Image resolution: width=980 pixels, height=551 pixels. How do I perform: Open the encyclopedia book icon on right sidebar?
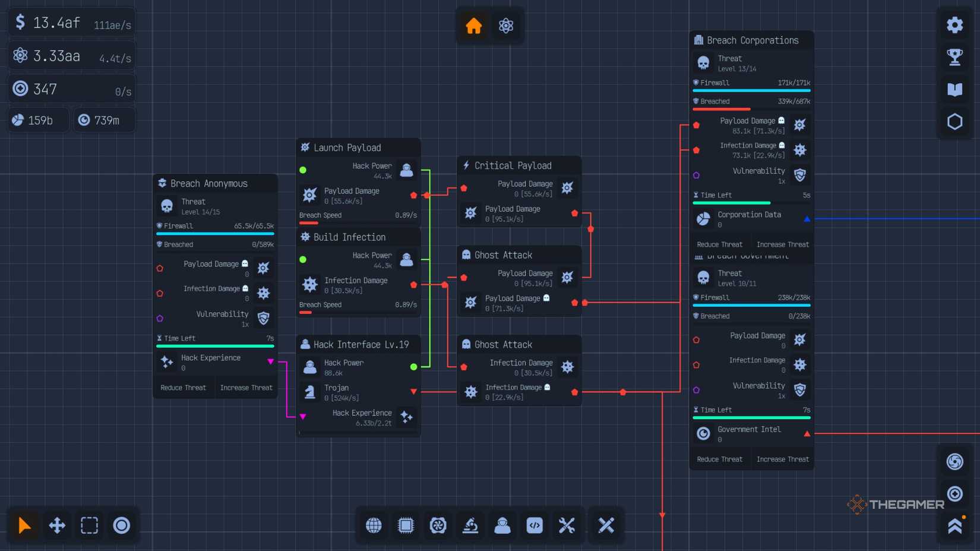coord(954,89)
